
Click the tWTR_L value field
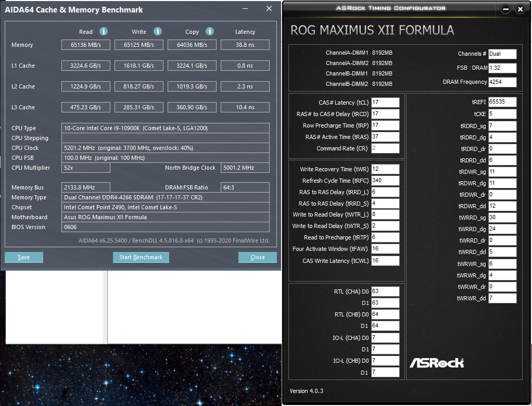click(385, 214)
